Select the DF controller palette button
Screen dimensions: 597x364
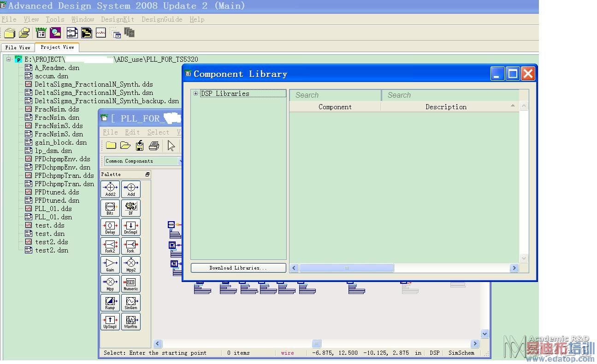point(131,208)
